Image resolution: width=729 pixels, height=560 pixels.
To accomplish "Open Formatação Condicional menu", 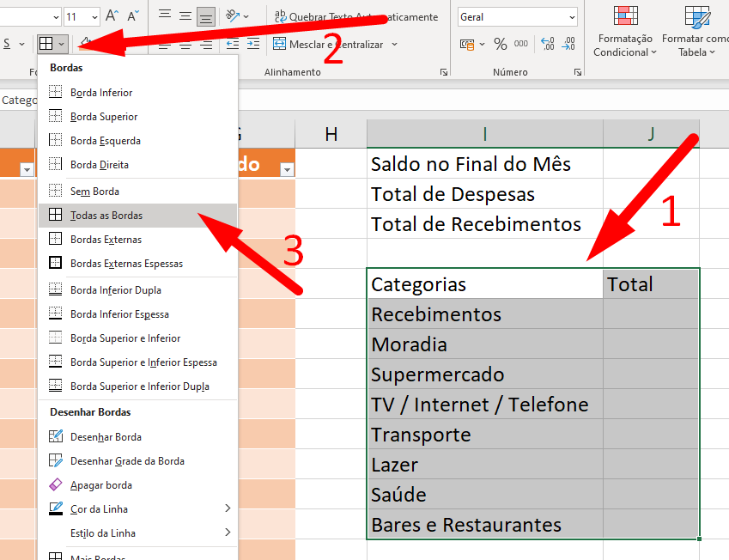I will [625, 32].
